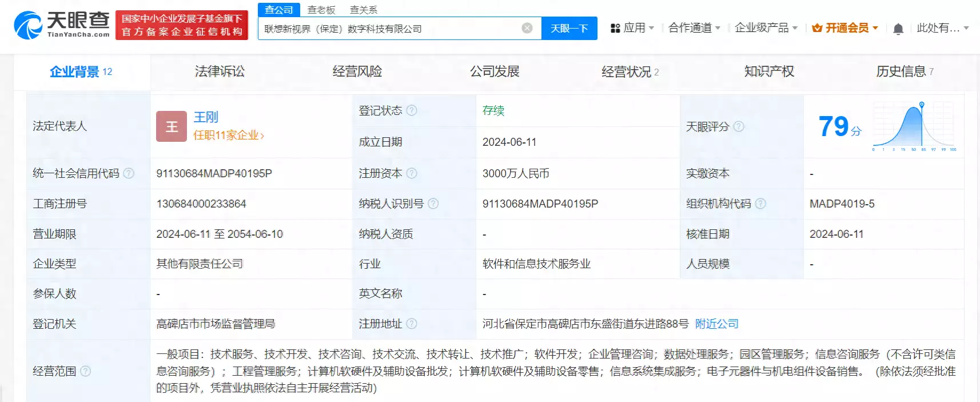Click the TianYanCha logo icon
Image resolution: width=980 pixels, height=402 pixels.
pos(28,26)
